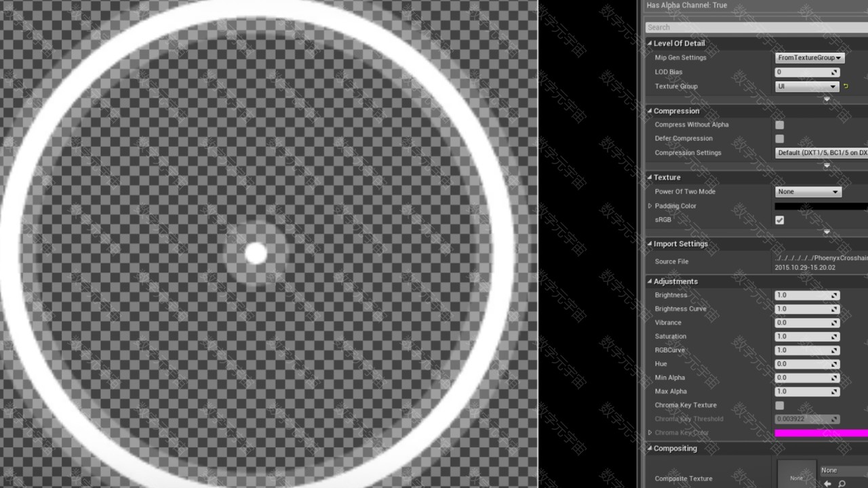
Task: Click the crosshair center dot in texture preview
Action: click(256, 253)
